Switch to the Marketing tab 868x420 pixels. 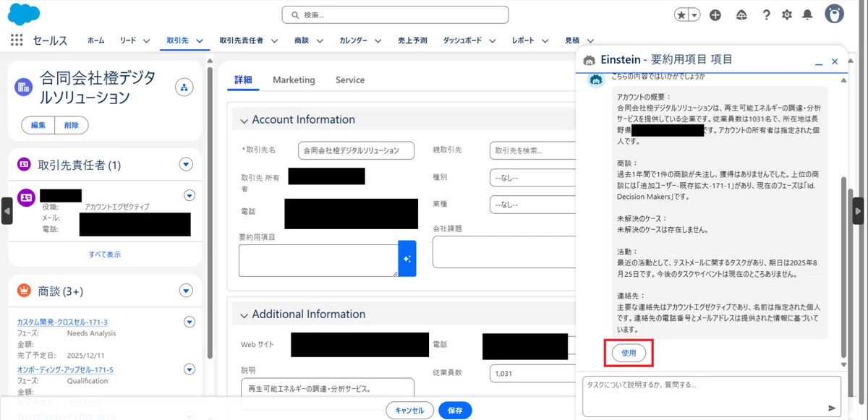pos(294,80)
